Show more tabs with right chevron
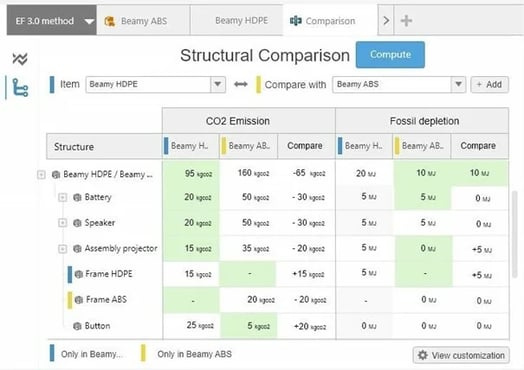Image resolution: width=524 pixels, height=370 pixels. (x=386, y=20)
